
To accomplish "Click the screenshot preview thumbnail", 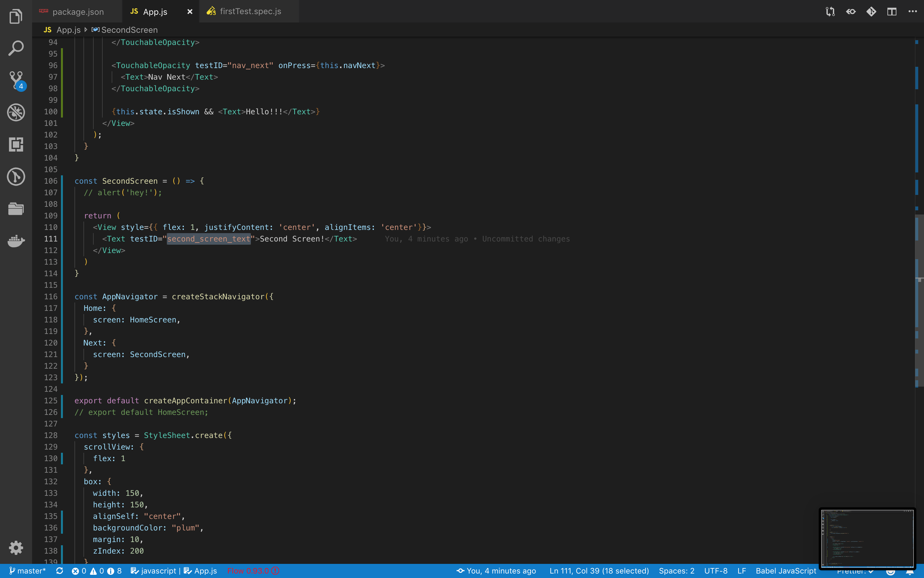I will (867, 538).
